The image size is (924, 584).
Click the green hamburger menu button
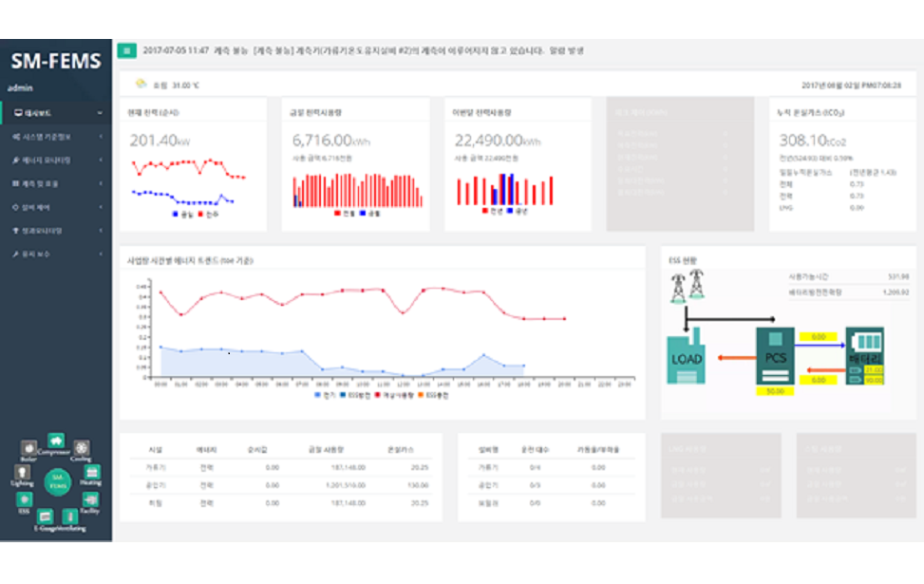tap(126, 50)
